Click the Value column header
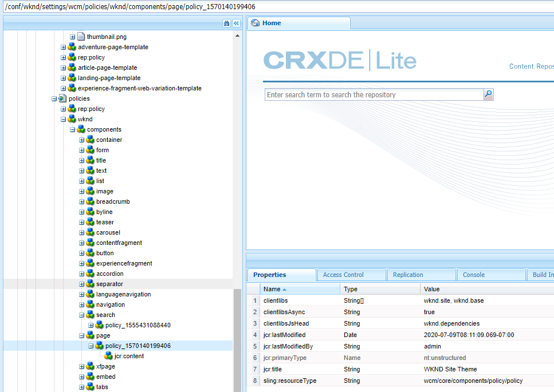This screenshot has height=392, width=554. coord(487,289)
